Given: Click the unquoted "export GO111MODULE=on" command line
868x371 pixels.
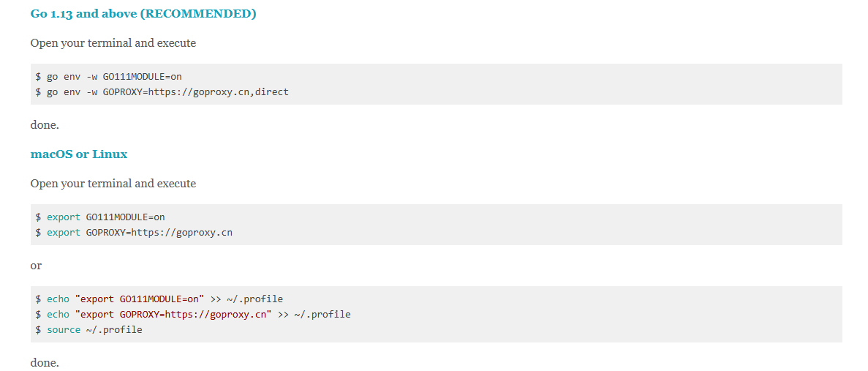Looking at the screenshot, I should click(106, 217).
